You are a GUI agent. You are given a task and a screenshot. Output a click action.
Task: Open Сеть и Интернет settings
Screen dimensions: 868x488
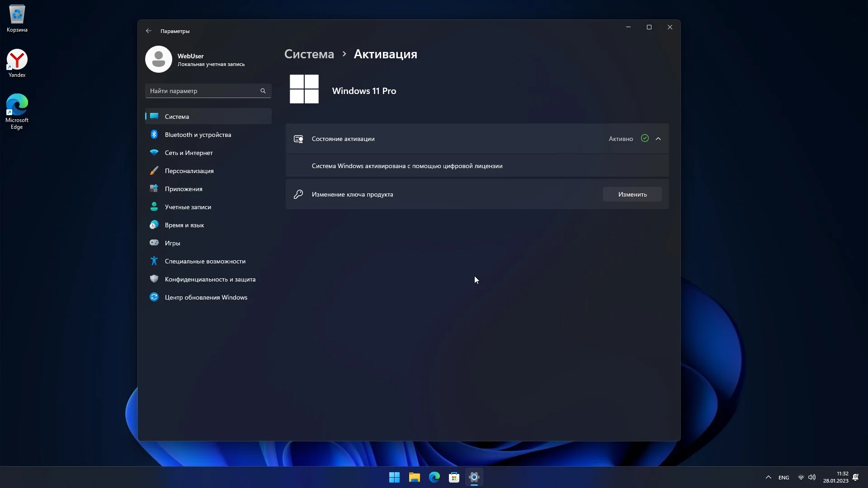pos(189,153)
